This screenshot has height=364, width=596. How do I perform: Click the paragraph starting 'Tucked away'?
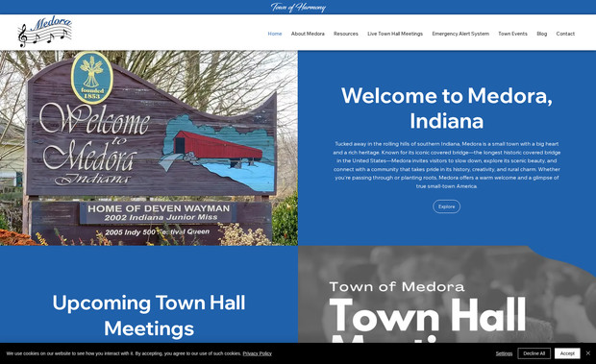pos(447,165)
